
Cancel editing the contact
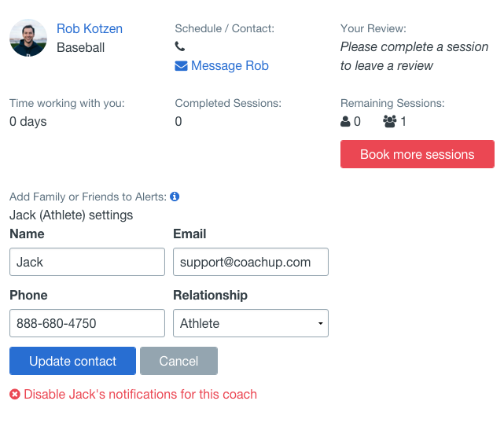click(x=178, y=361)
